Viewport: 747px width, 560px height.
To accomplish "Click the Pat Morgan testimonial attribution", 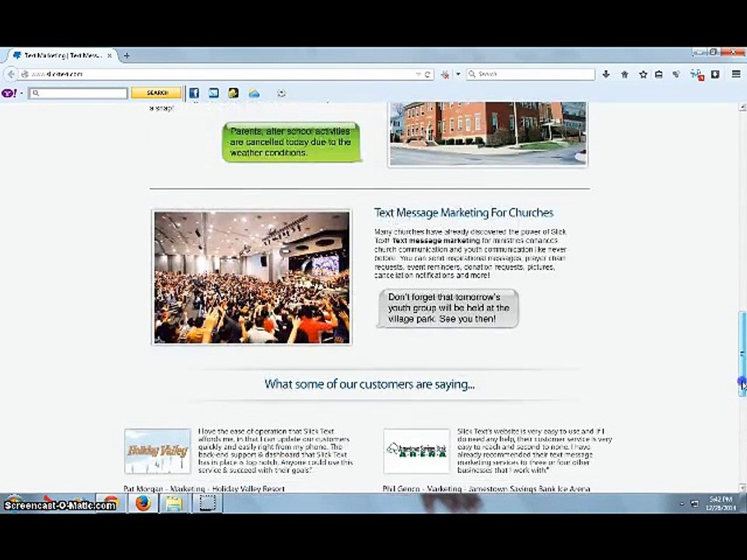I will click(204, 488).
